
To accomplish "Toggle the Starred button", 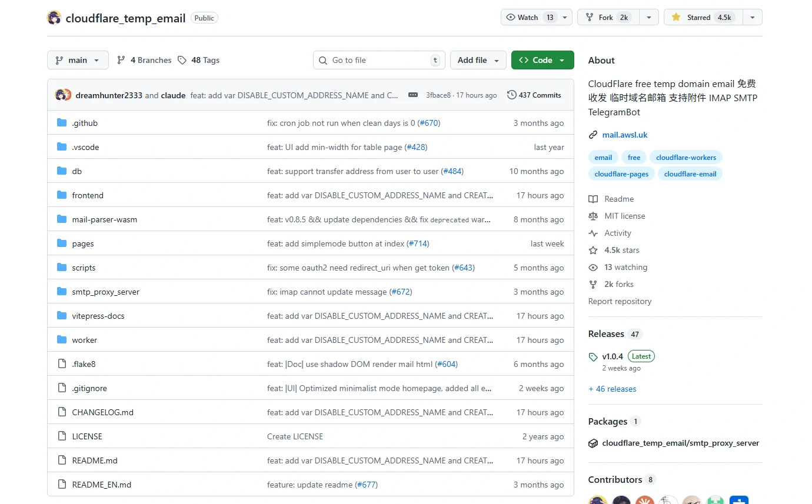I will [703, 18].
